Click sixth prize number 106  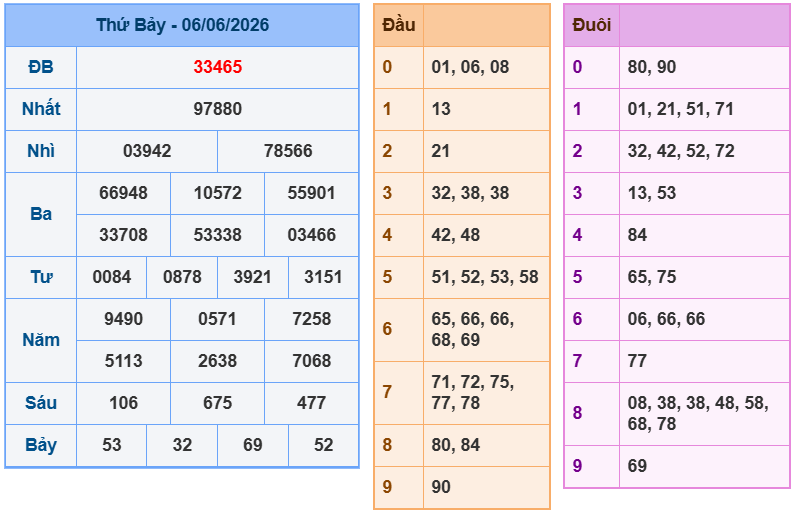[123, 403]
